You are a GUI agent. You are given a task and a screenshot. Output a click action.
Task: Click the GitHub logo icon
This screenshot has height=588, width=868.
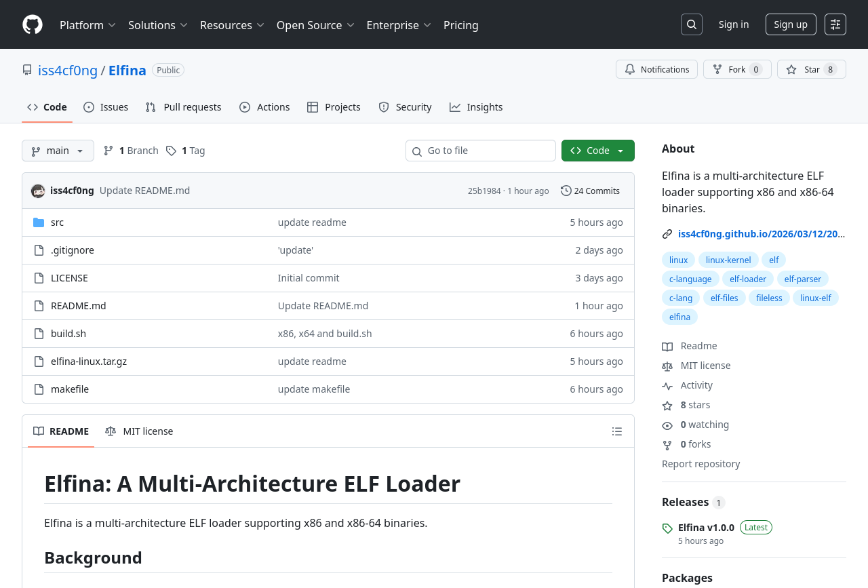tap(33, 24)
